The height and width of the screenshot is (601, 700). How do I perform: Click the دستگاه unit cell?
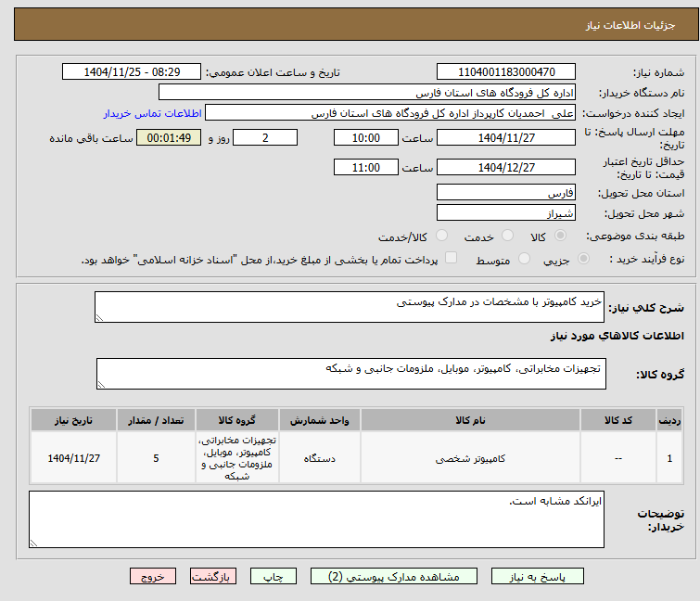point(320,458)
